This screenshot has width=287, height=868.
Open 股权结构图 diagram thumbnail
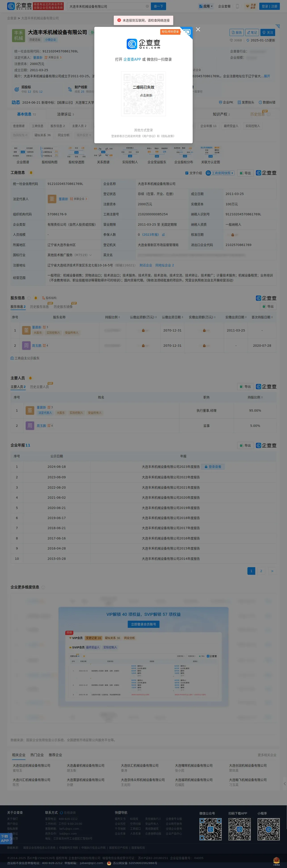(x=49, y=155)
